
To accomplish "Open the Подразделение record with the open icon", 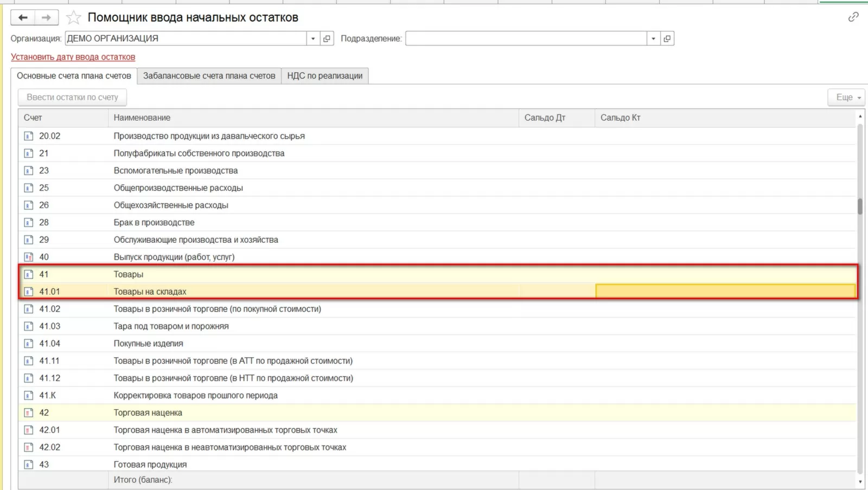I will tap(667, 38).
